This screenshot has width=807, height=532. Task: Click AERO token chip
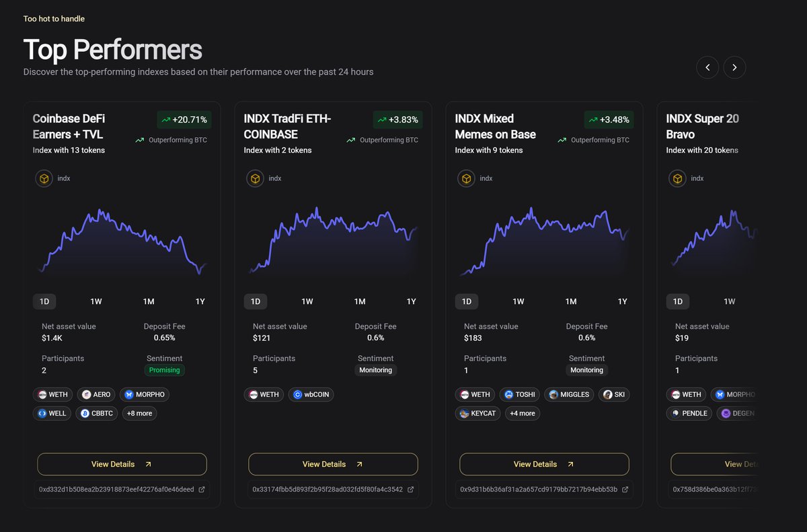[96, 394]
